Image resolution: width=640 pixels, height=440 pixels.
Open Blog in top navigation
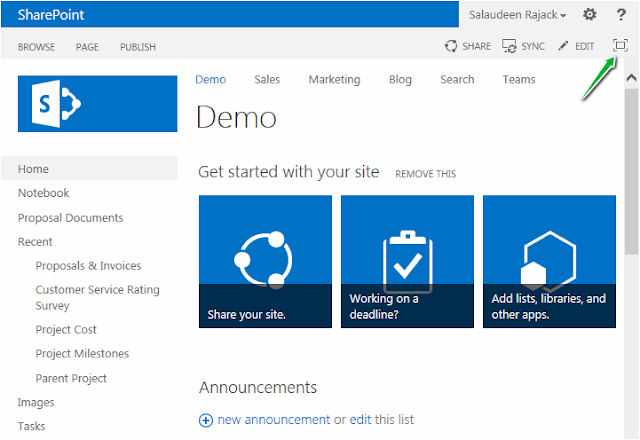point(400,80)
